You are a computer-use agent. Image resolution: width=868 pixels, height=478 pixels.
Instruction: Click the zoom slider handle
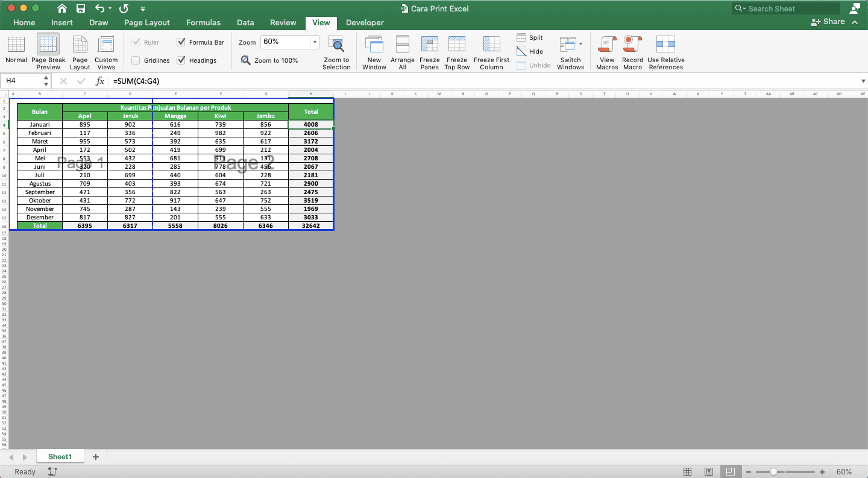773,472
